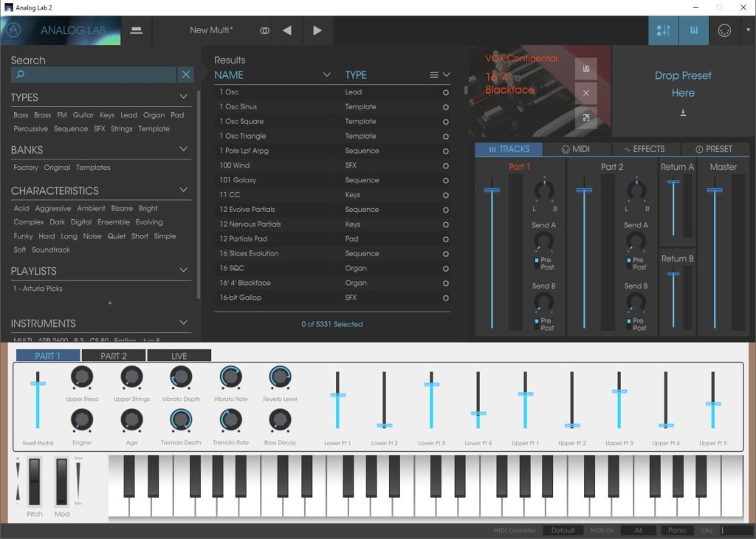Filter by the Organ type tag
The width and height of the screenshot is (756, 539).
(x=154, y=115)
